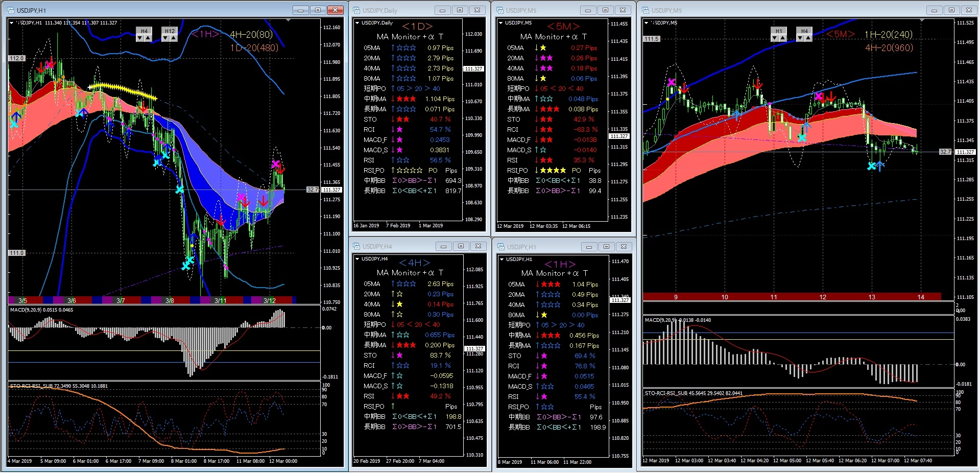Click the MACD(9,20,9) 0.0515 0.0465 label
This screenshot has width=980, height=473.
41,310
